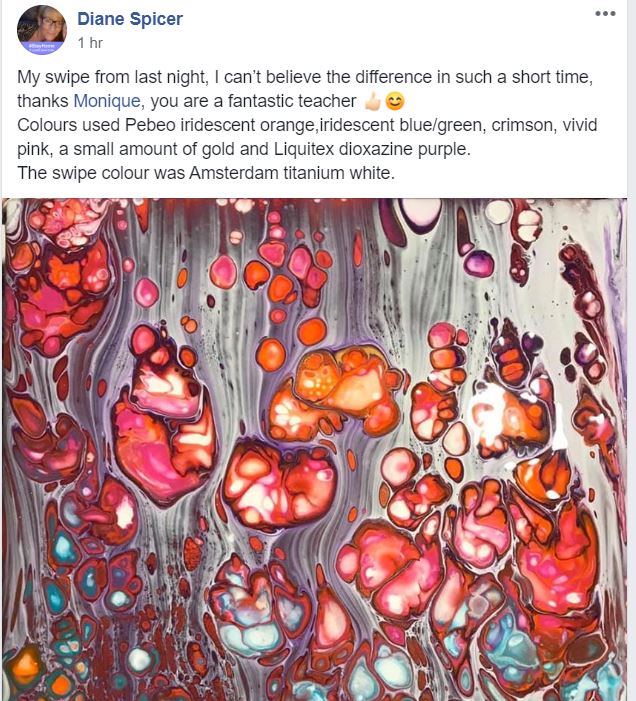Click the thumbs up emoji in the post
The height and width of the screenshot is (701, 636).
tap(372, 102)
